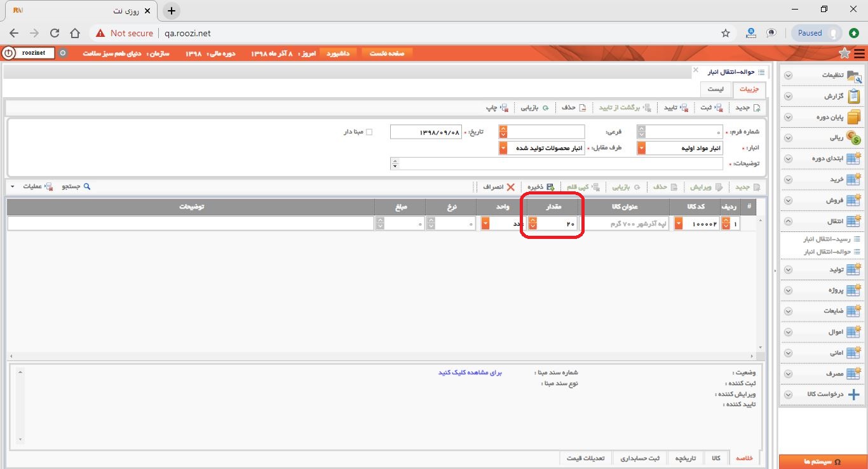Open the داشبورد header button
Image resolution: width=868 pixels, height=469 pixels.
point(339,53)
